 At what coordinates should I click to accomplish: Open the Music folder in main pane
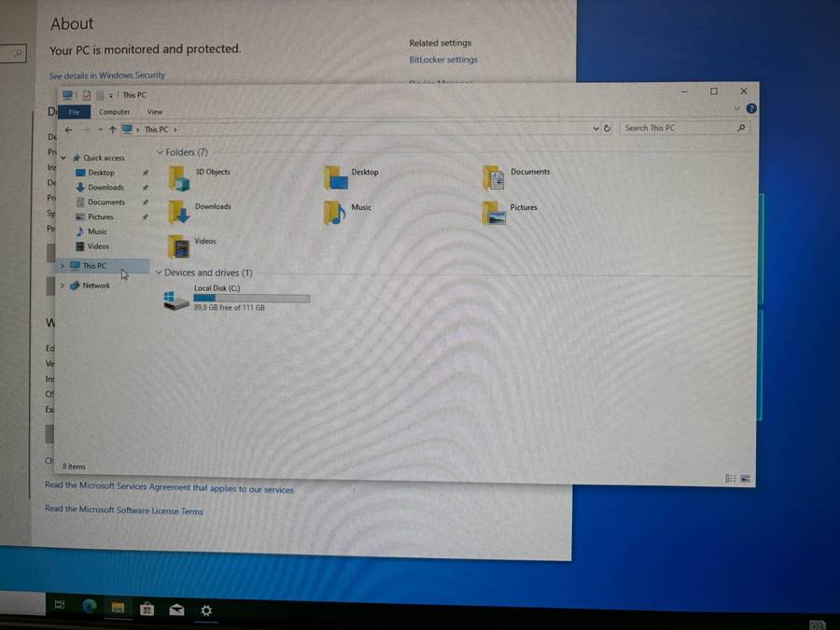point(336,213)
